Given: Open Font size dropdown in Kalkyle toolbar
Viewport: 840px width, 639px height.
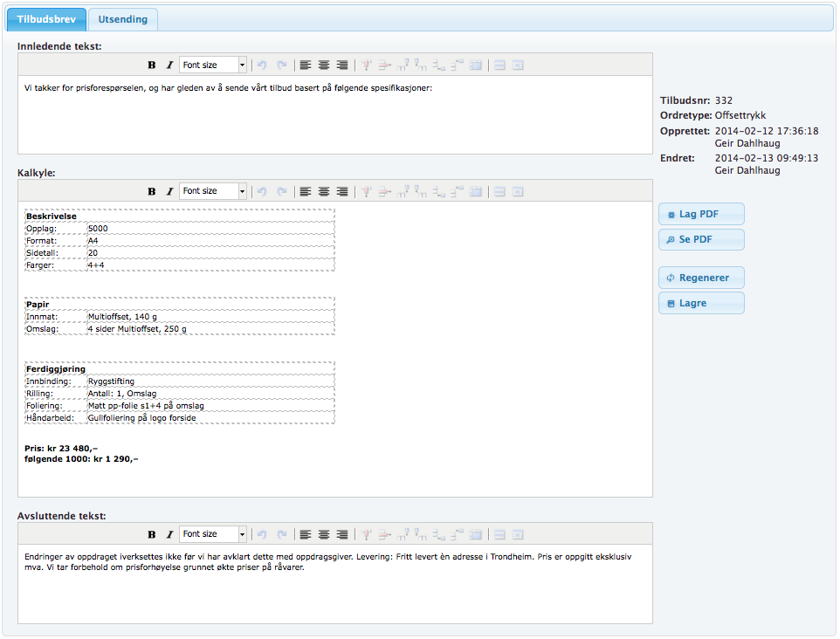Looking at the screenshot, I should (x=214, y=191).
